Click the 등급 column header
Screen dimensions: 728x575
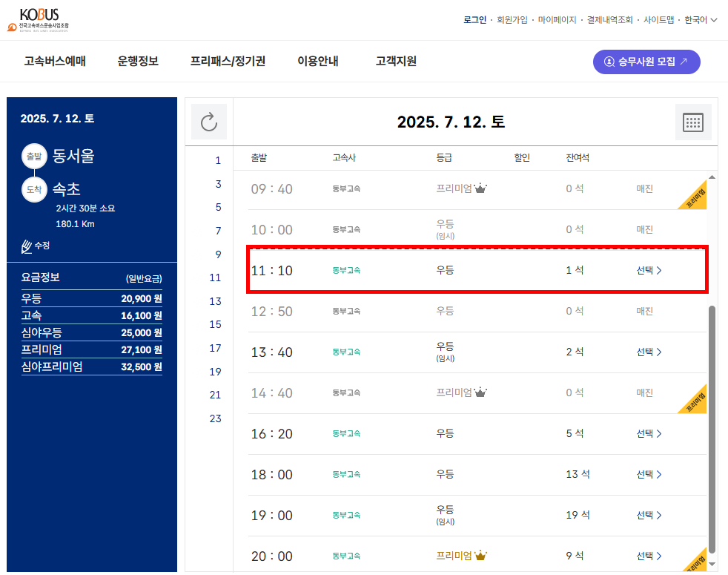[444, 157]
